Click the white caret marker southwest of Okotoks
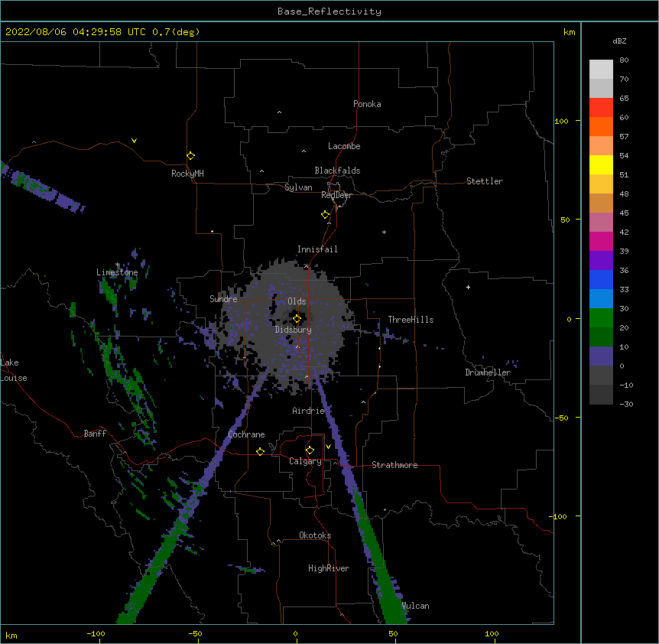The image size is (659, 644). pos(278,541)
